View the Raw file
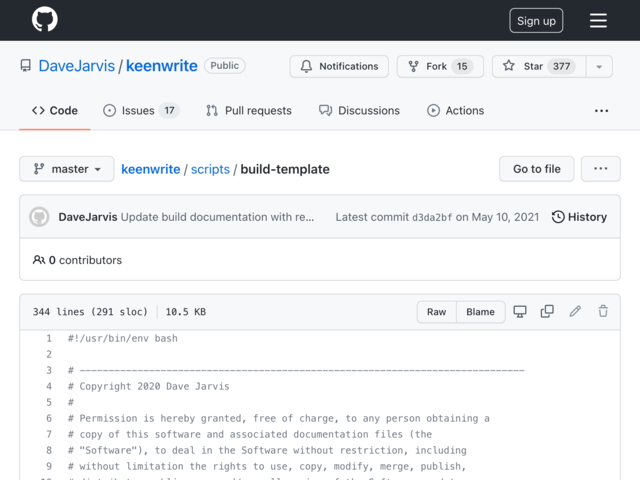Image resolution: width=640 pixels, height=480 pixels. tap(436, 312)
